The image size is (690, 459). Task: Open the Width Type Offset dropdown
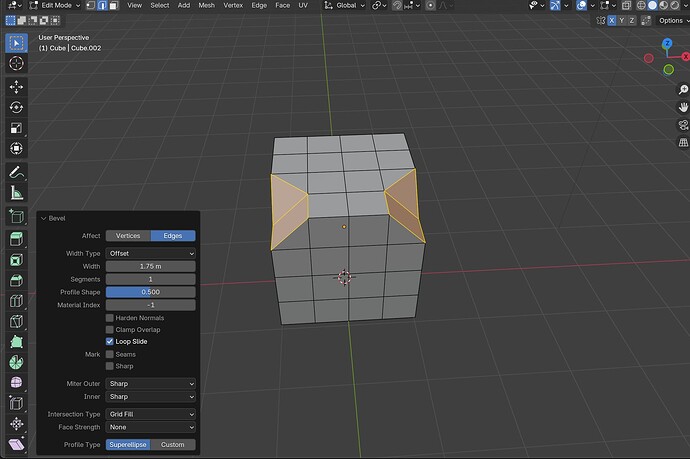tap(150, 253)
